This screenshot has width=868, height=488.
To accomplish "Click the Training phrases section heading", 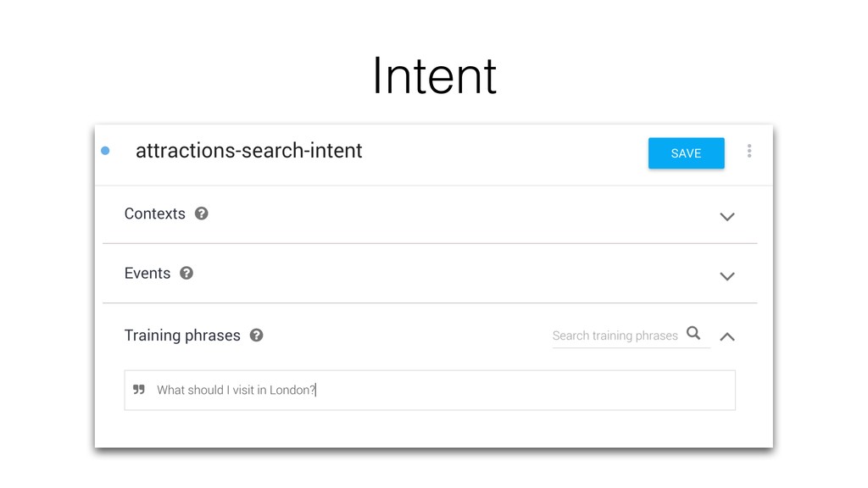I will (x=182, y=335).
